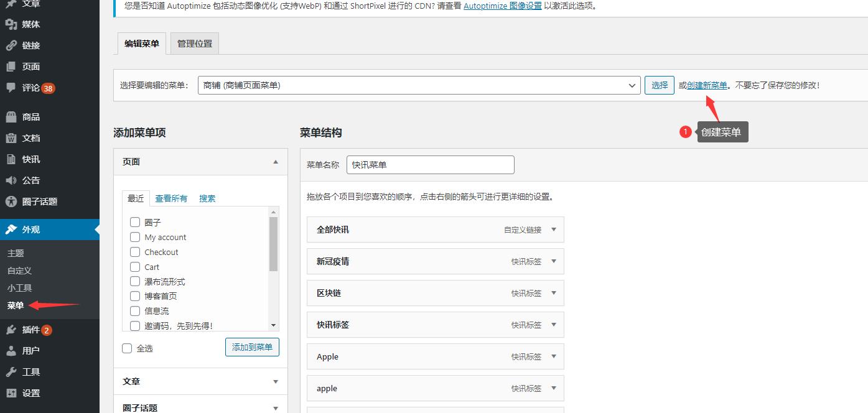Tick the 信息流 checkbox
Viewport: 868px width, 413px height.
point(135,311)
